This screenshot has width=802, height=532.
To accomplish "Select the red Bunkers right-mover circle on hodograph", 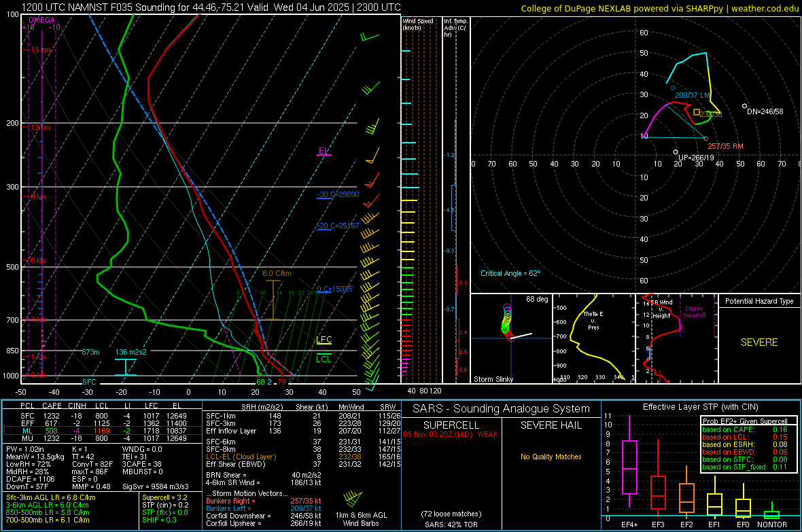I will point(706,139).
